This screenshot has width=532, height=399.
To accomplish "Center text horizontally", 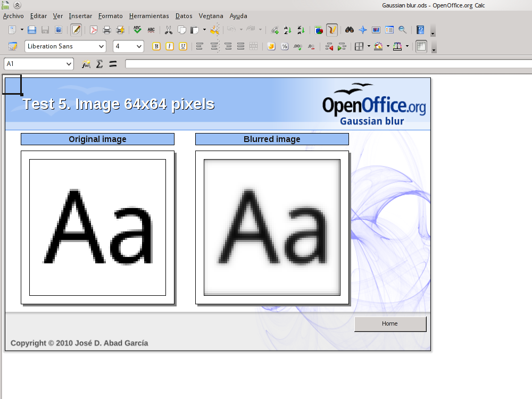I will [x=214, y=46].
